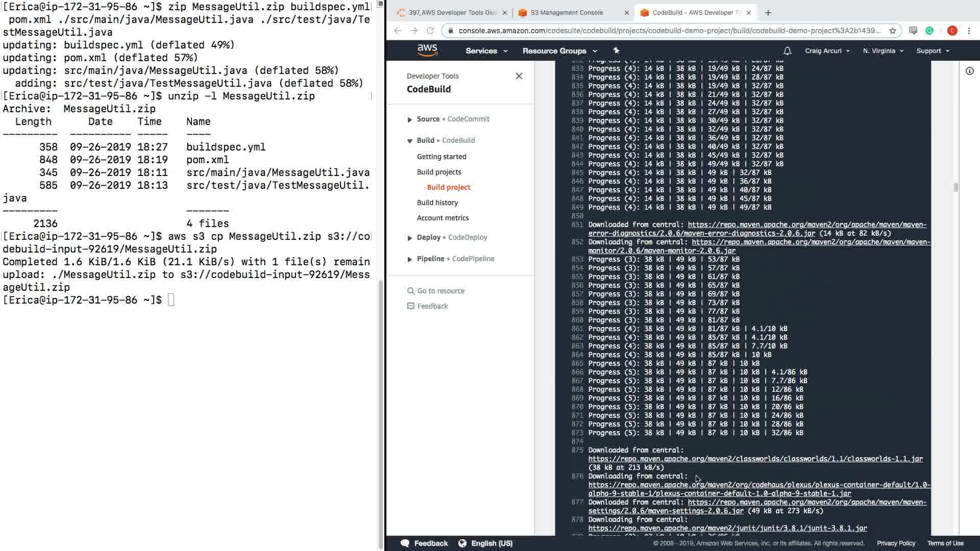The width and height of the screenshot is (980, 551).
Task: Open the Services dropdown menu
Action: (x=486, y=51)
